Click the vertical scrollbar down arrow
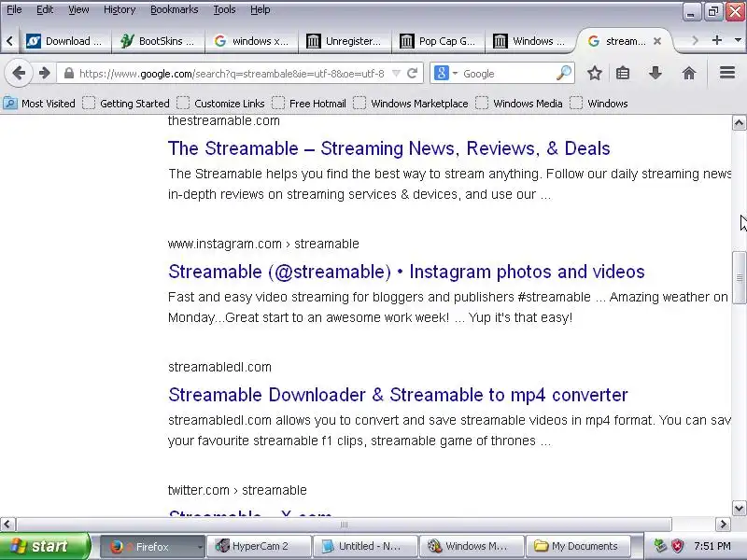Viewport: 747px width, 560px height. [x=739, y=508]
